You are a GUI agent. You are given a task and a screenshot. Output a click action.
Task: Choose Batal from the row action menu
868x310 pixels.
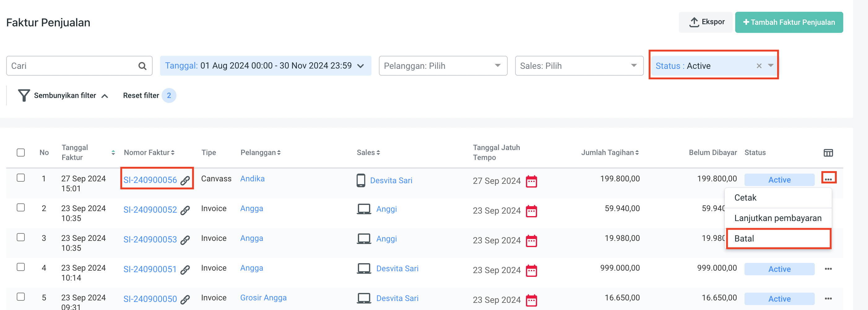click(778, 238)
